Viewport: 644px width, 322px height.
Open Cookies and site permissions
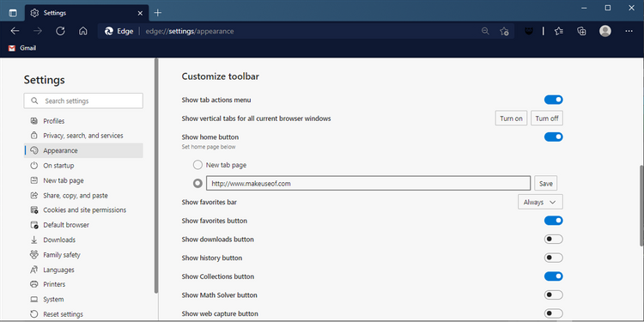coord(83,210)
